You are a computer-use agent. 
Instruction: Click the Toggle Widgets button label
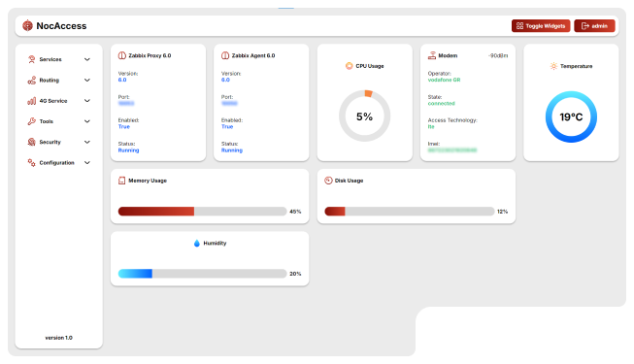click(546, 26)
